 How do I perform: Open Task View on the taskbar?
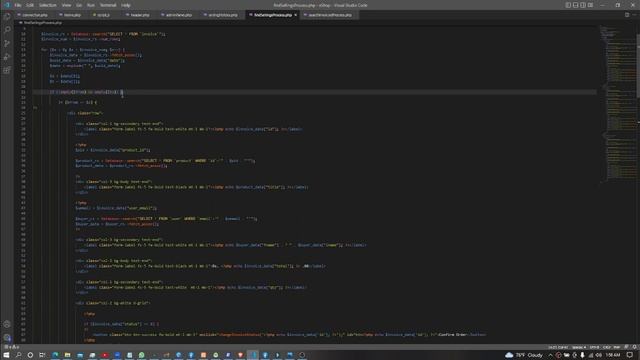point(42,355)
